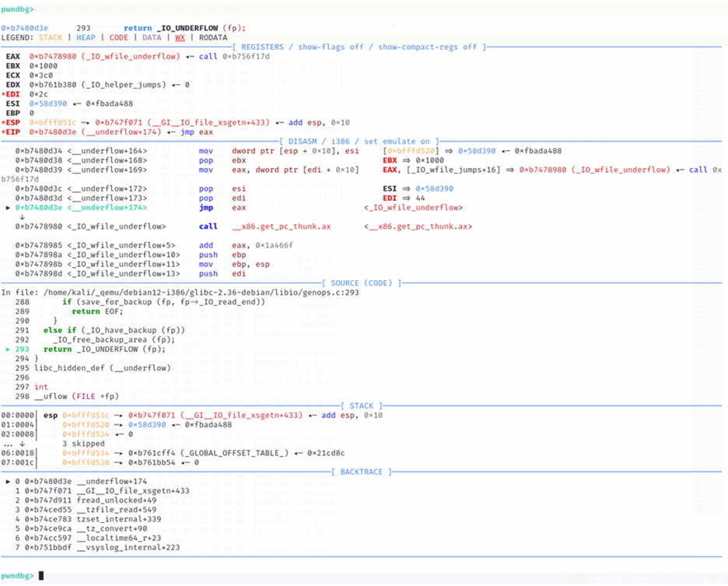The image size is (728, 586).
Task: Click disassembly line <_IO_wfile_underflow+11> mov ebp, esp
Action: tap(143, 265)
